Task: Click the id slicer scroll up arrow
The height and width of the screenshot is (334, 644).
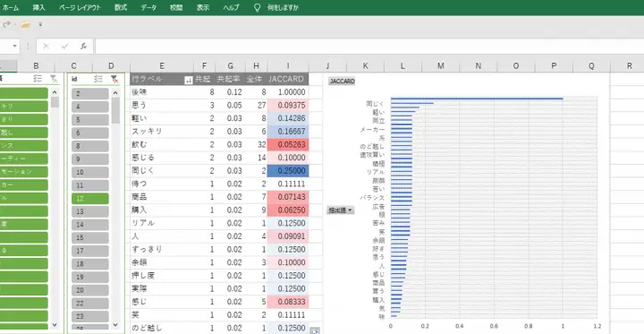Action: [x=115, y=93]
